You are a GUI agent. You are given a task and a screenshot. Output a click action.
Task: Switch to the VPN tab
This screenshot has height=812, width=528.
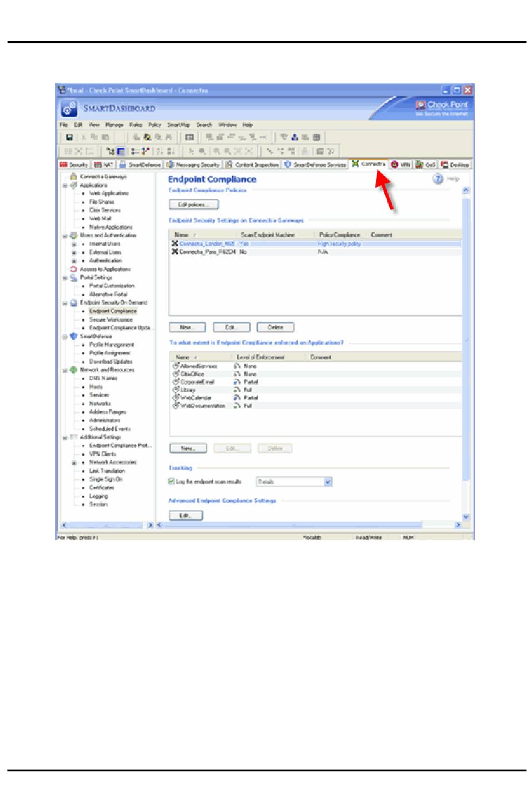(x=401, y=165)
